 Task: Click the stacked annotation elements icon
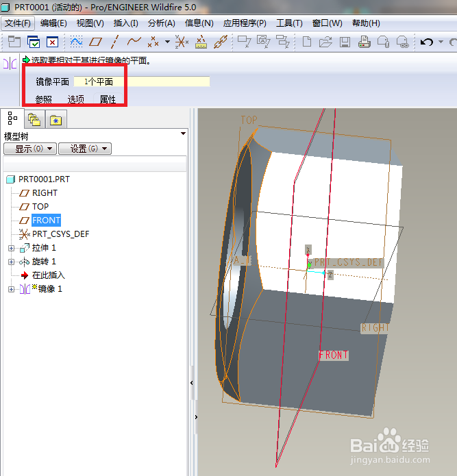tap(282, 42)
